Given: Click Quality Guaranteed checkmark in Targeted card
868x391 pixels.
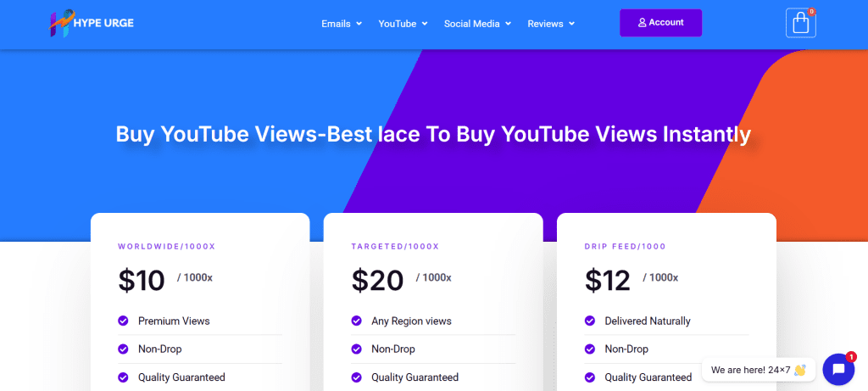Looking at the screenshot, I should click(x=357, y=377).
